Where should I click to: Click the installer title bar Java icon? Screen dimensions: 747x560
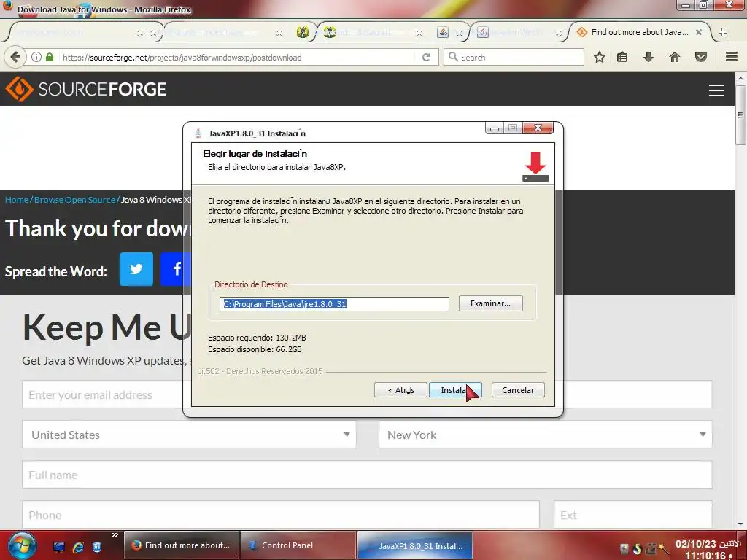(x=198, y=133)
